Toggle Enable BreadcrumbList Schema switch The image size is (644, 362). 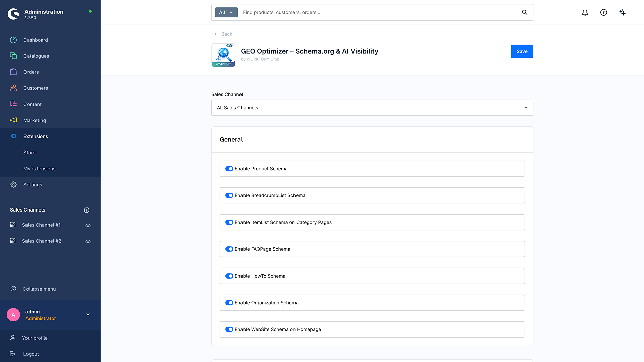click(229, 195)
